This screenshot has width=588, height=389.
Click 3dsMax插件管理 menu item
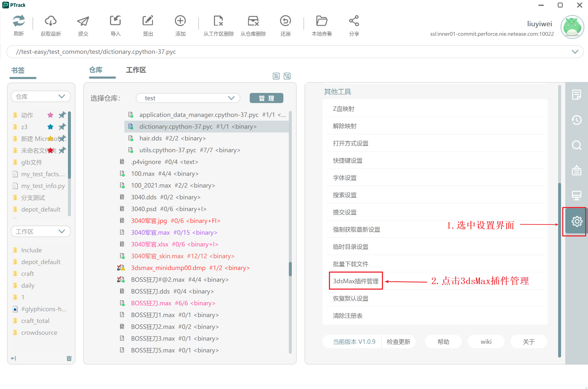355,281
